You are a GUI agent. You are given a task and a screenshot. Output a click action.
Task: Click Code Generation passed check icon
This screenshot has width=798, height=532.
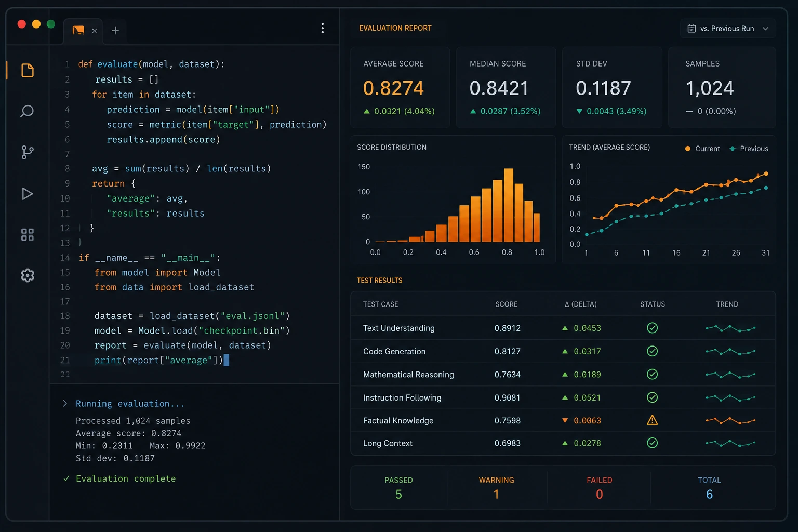coord(653,351)
